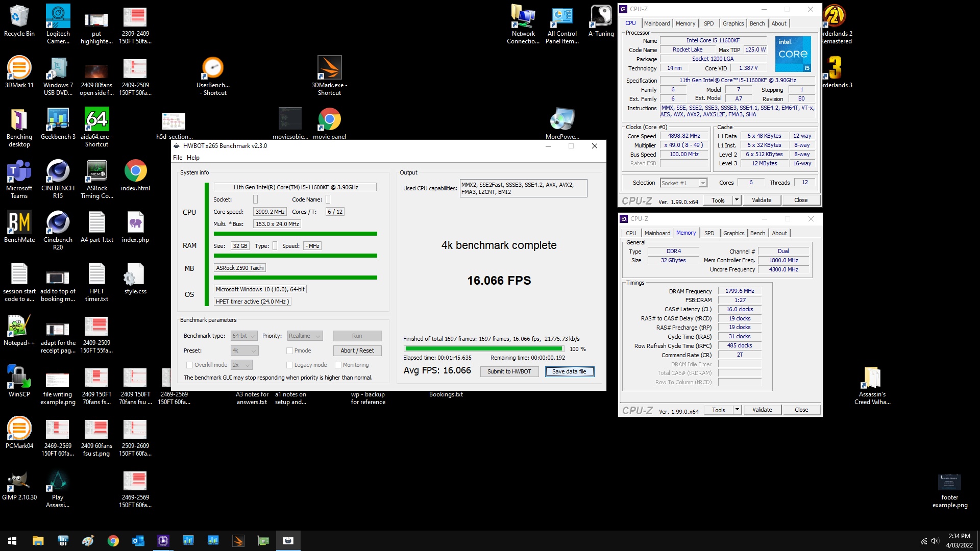This screenshot has height=551, width=980.
Task: Click the 3DMark taskbar icon
Action: coord(238,541)
